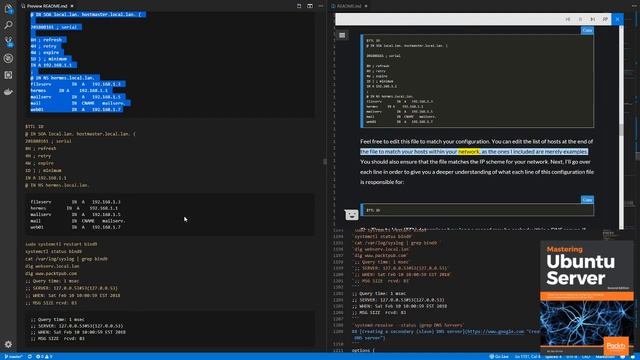Image resolution: width=640 pixels, height=360 pixels.
Task: Click the '$TTL 1D' line in left preview
Action: pyautogui.click(x=34, y=127)
